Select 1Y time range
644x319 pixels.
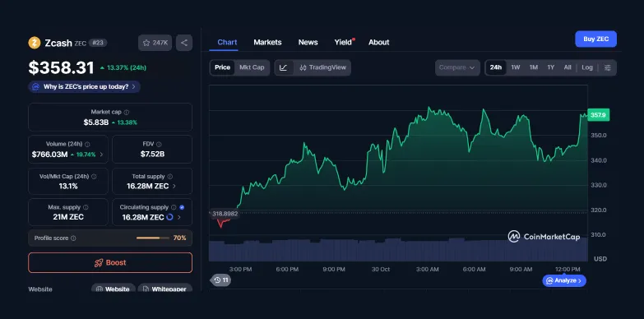click(x=551, y=67)
